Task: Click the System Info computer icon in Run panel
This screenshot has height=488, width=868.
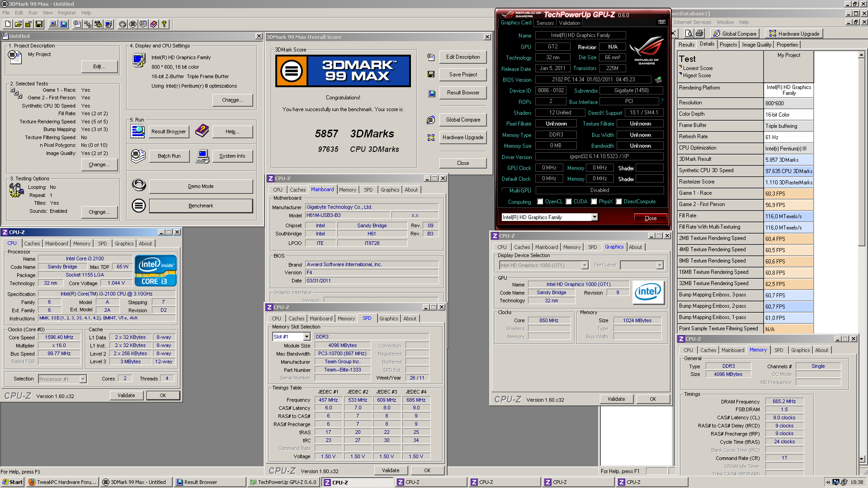Action: tap(203, 156)
